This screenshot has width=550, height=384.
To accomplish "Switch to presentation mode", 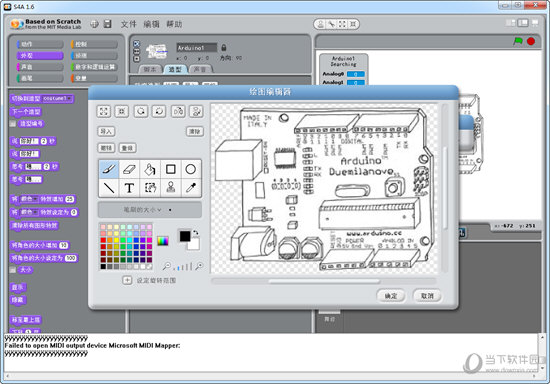I will 535,23.
